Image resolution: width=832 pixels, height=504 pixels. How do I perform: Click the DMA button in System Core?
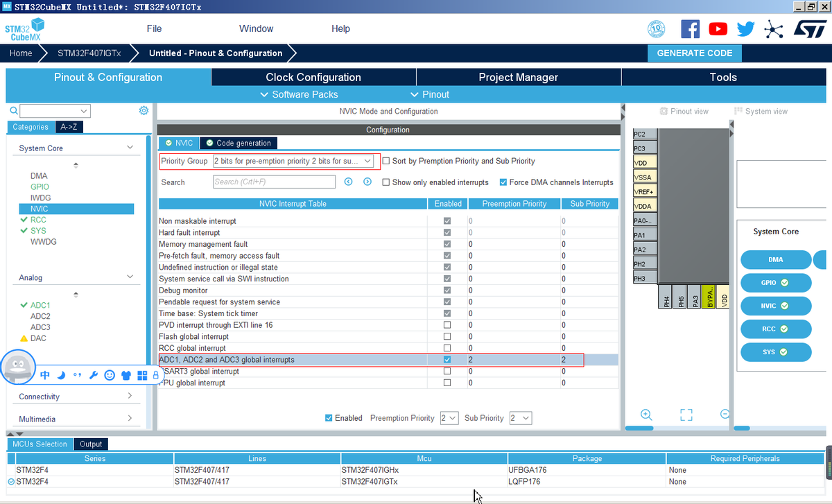775,260
